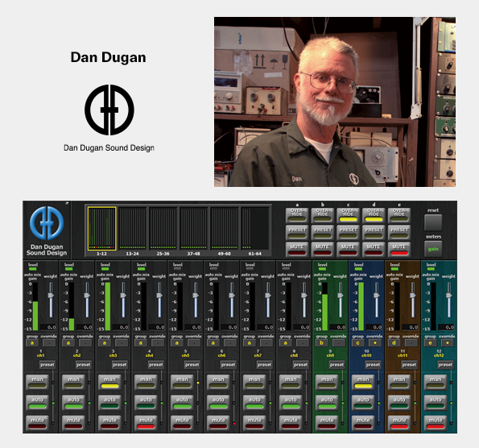Set ch11 to mute mode

tap(399, 422)
